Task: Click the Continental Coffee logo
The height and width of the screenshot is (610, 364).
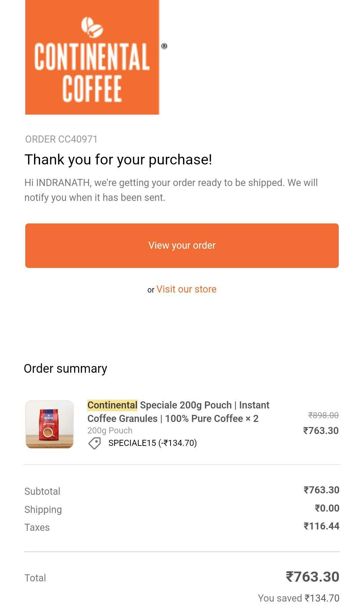Action: pyautogui.click(x=92, y=57)
